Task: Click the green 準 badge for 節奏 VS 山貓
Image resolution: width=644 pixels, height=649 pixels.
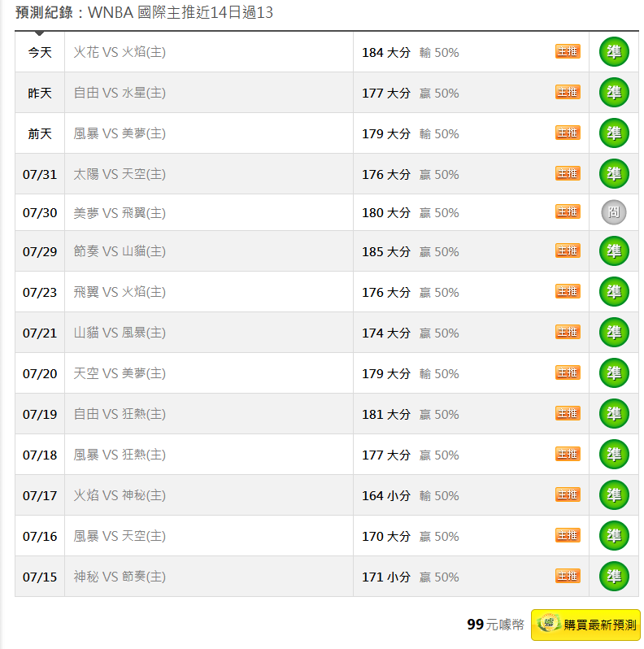Action: pyautogui.click(x=614, y=250)
